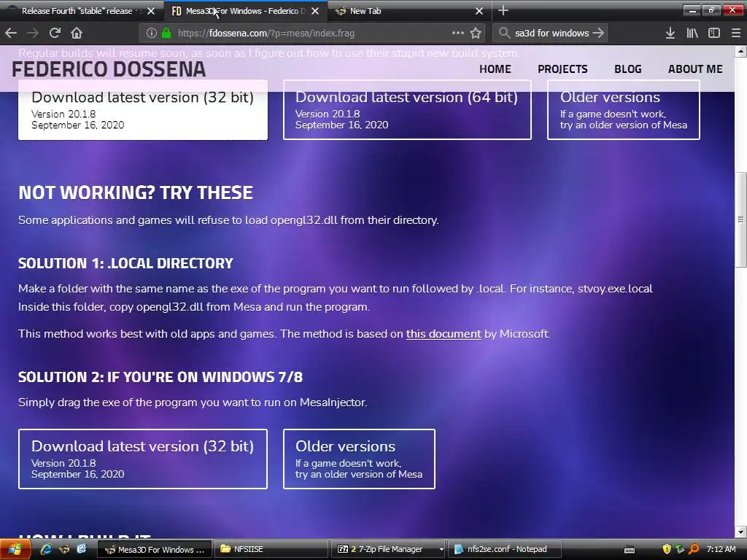
Task: Close the New Tab tab
Action: point(479,11)
